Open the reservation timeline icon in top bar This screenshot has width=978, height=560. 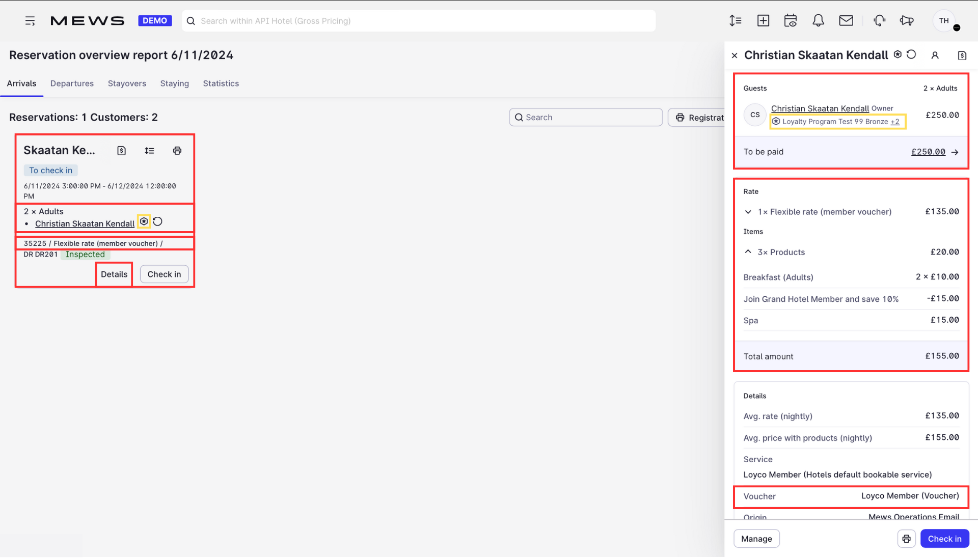(735, 21)
